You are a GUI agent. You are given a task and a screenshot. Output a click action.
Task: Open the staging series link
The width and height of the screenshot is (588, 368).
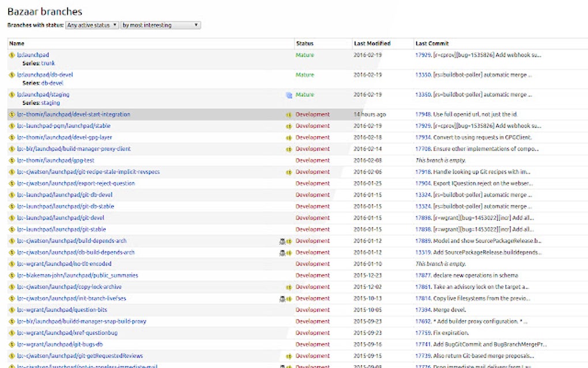(x=50, y=103)
